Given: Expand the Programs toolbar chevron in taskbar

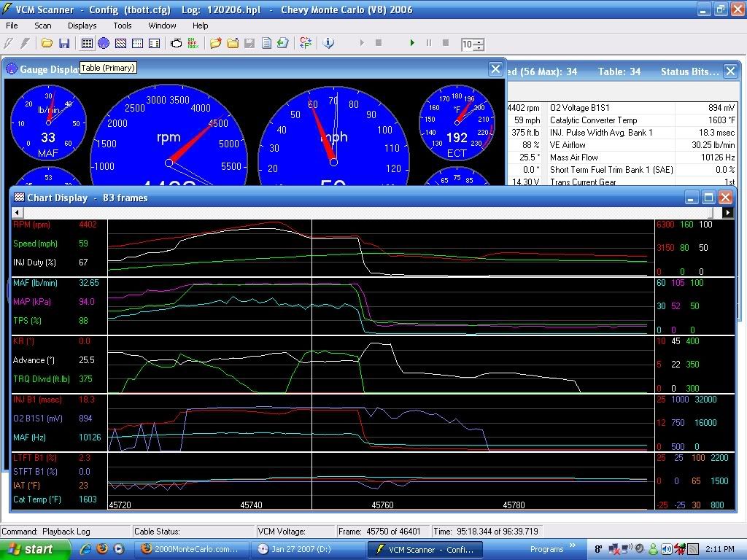Looking at the screenshot, I should [x=573, y=545].
